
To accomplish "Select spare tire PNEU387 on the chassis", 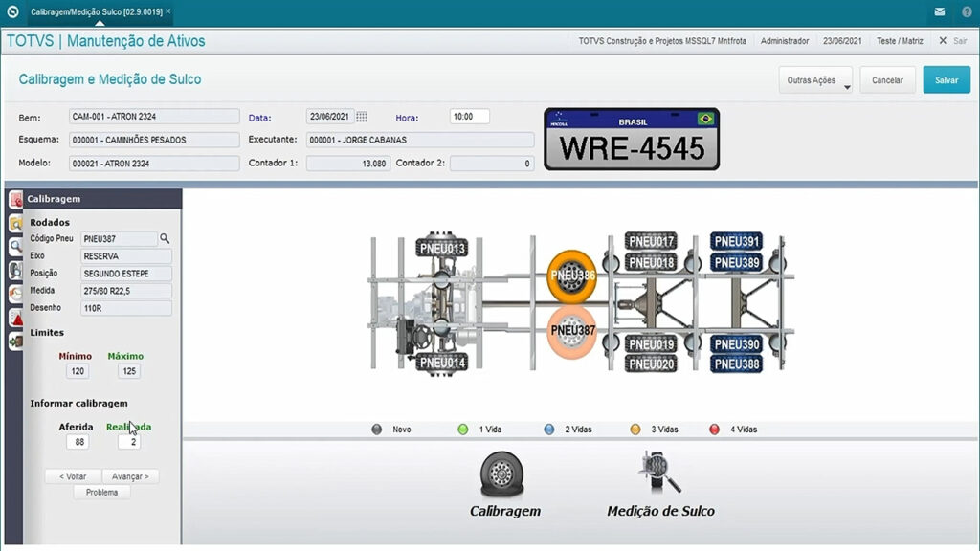I will [x=572, y=331].
